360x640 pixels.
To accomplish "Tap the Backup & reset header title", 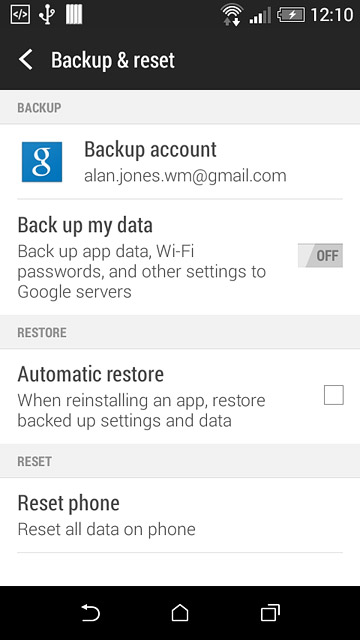I will (x=113, y=60).
